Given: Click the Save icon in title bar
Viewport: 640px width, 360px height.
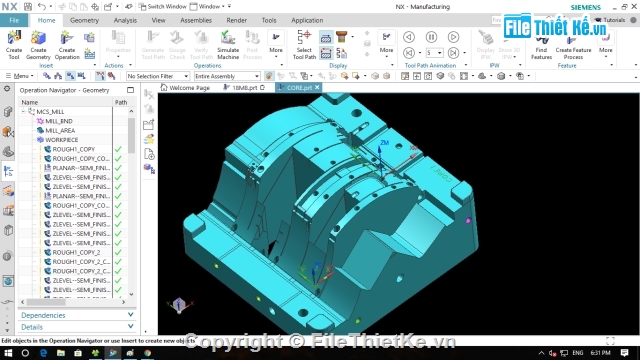Looking at the screenshot, I should pyautogui.click(x=28, y=7).
